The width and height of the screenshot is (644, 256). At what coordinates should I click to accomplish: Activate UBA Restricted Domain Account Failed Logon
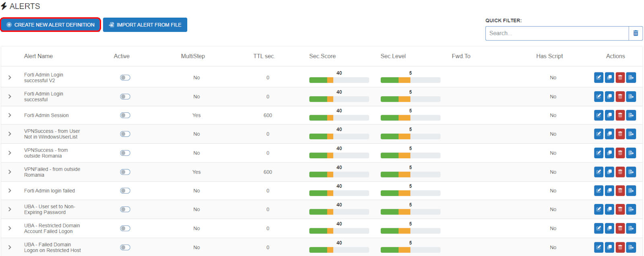[x=125, y=228]
